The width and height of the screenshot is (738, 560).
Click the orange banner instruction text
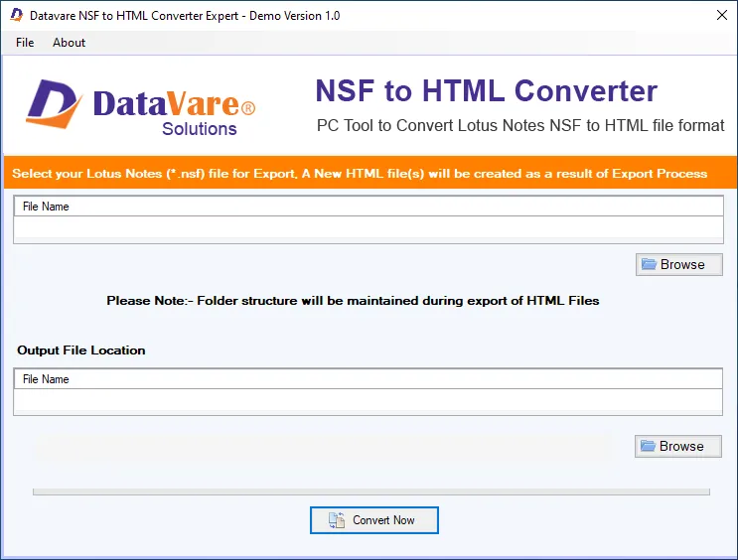click(x=360, y=174)
